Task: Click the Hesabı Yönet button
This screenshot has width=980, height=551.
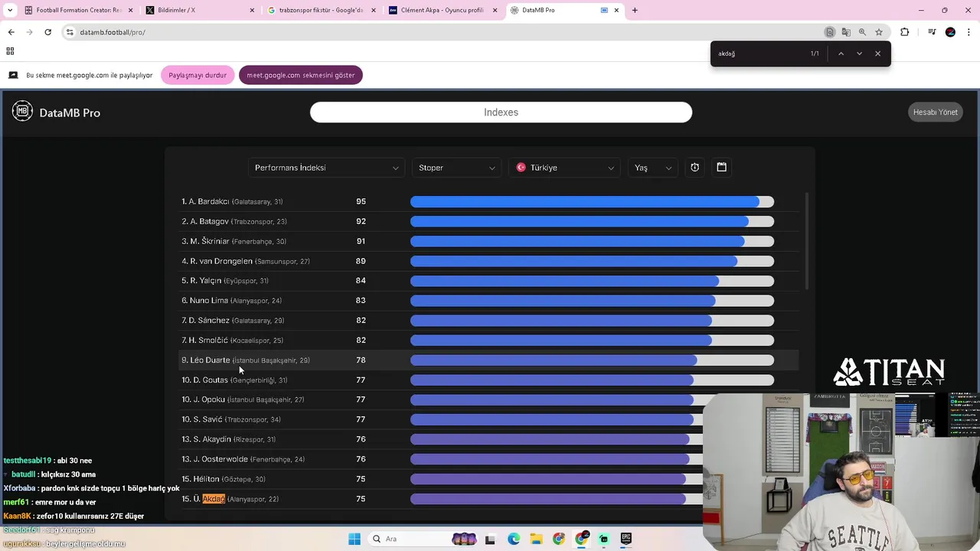Action: point(935,112)
